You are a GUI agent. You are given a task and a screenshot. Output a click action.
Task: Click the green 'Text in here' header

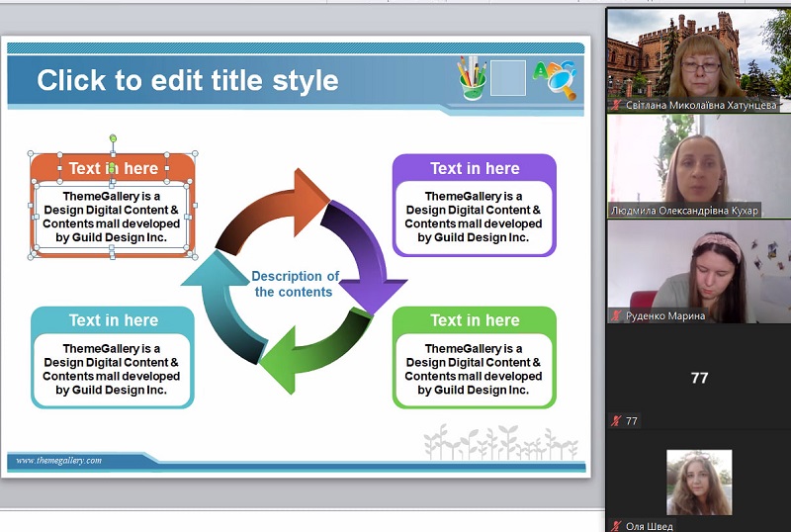tap(475, 320)
